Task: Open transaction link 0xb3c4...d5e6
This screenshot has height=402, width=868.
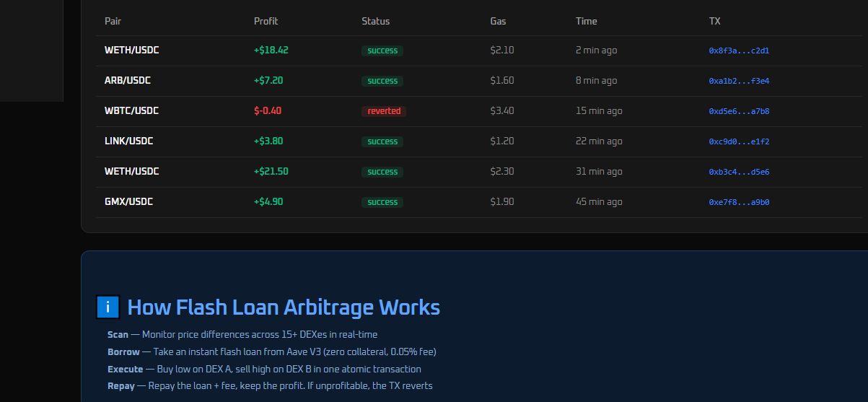Action: [x=739, y=172]
